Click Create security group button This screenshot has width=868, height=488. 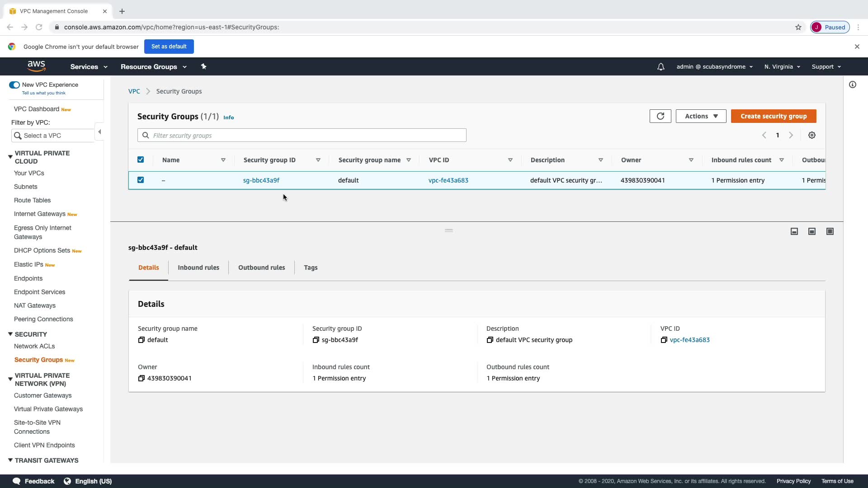[x=773, y=116]
